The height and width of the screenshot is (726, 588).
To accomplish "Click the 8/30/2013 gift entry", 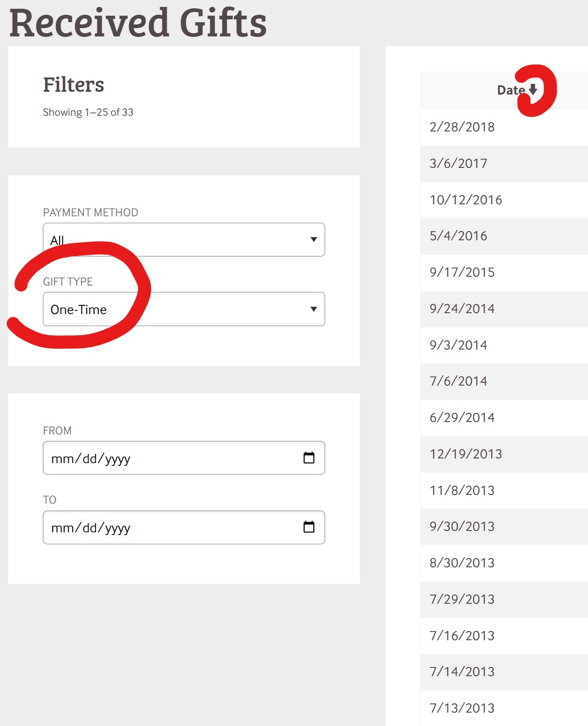I will click(462, 563).
